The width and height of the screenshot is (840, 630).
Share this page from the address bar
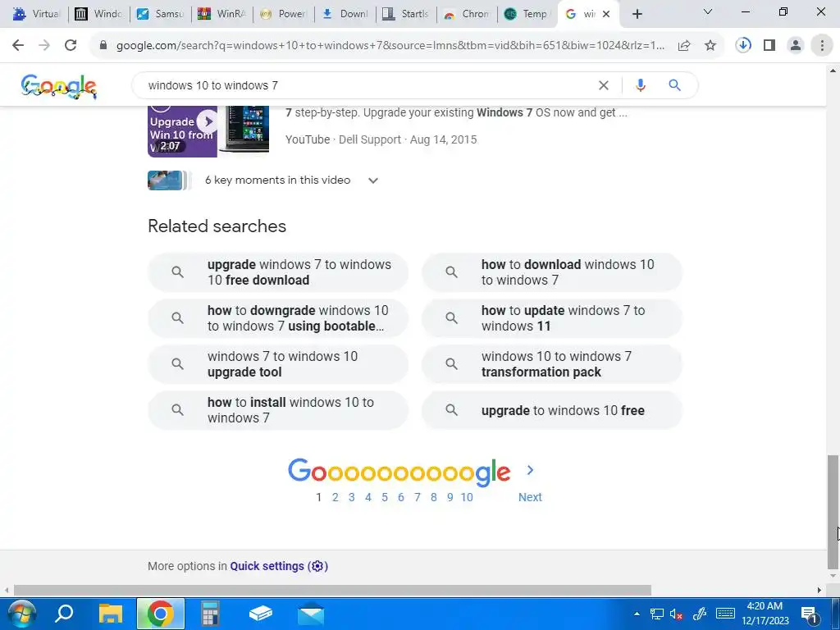(683, 46)
